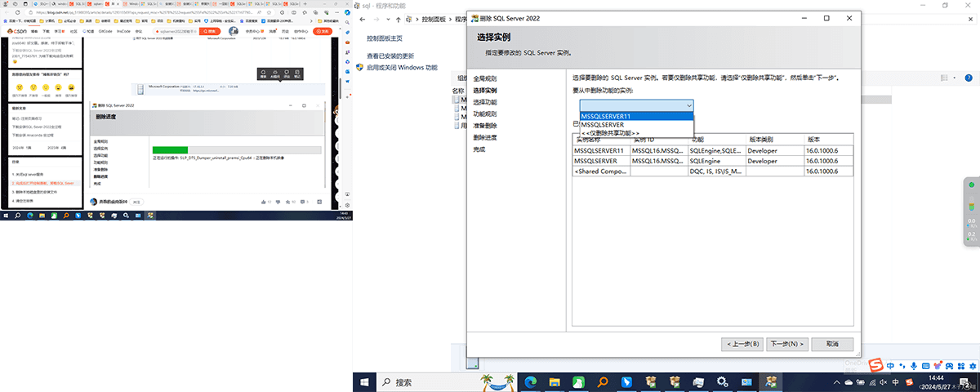Open the Programs and Features help icon
The image size is (980, 392).
pyautogui.click(x=970, y=76)
